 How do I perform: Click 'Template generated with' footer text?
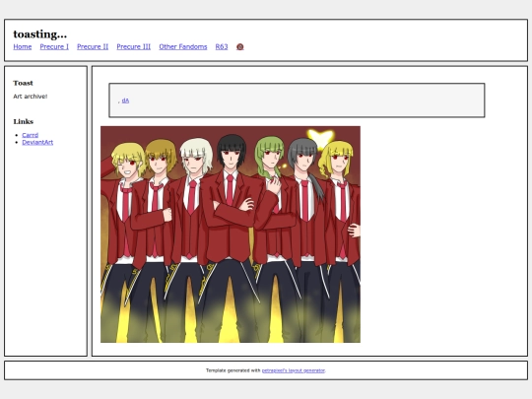pyautogui.click(x=233, y=370)
